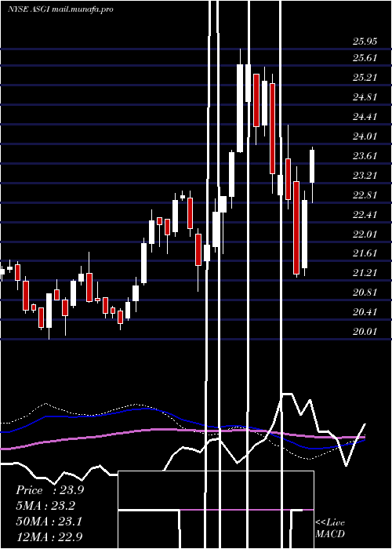Select the 21.21 price level label
The width and height of the screenshot is (392, 549).
(365, 273)
